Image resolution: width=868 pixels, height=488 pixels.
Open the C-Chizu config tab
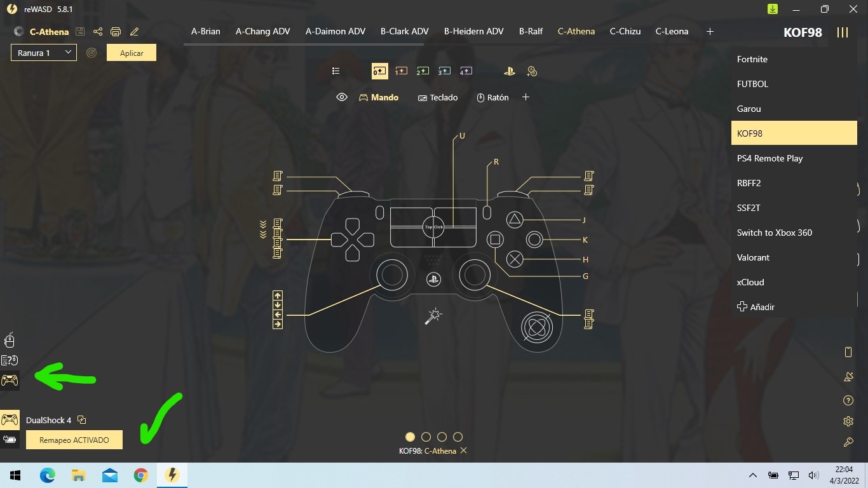coord(625,31)
